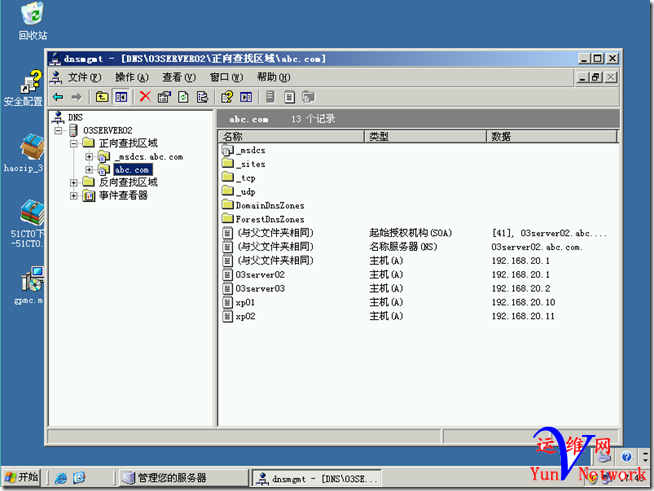Open the Action (A) menu
Image resolution: width=654 pixels, height=491 pixels.
(132, 77)
